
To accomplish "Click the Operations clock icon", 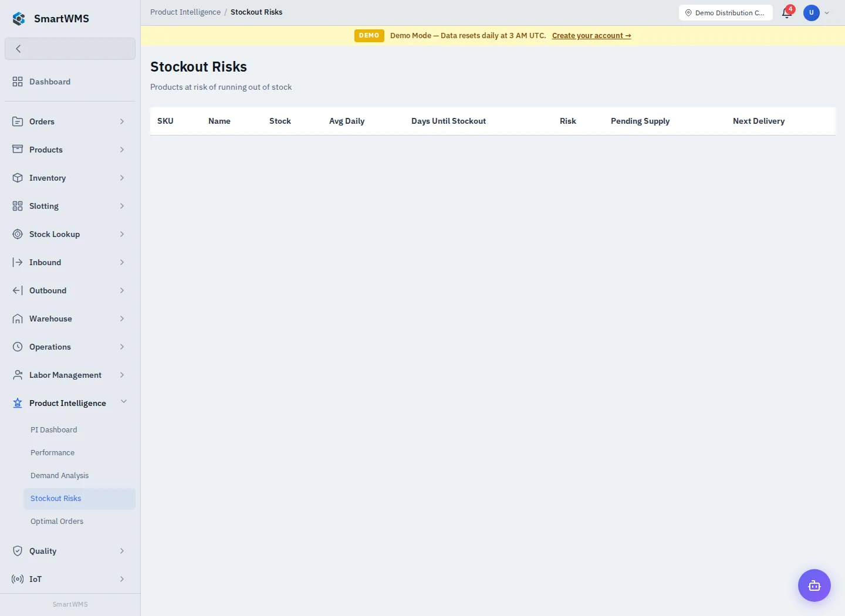I will [18, 347].
